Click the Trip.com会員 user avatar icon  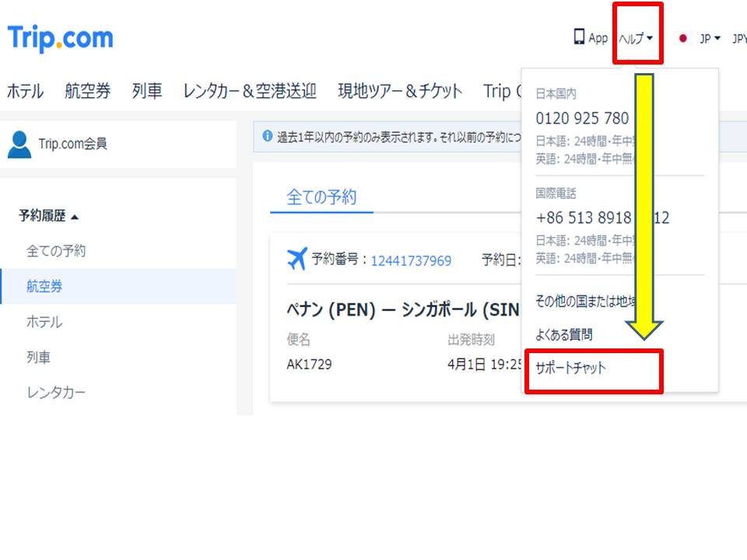pyautogui.click(x=19, y=145)
